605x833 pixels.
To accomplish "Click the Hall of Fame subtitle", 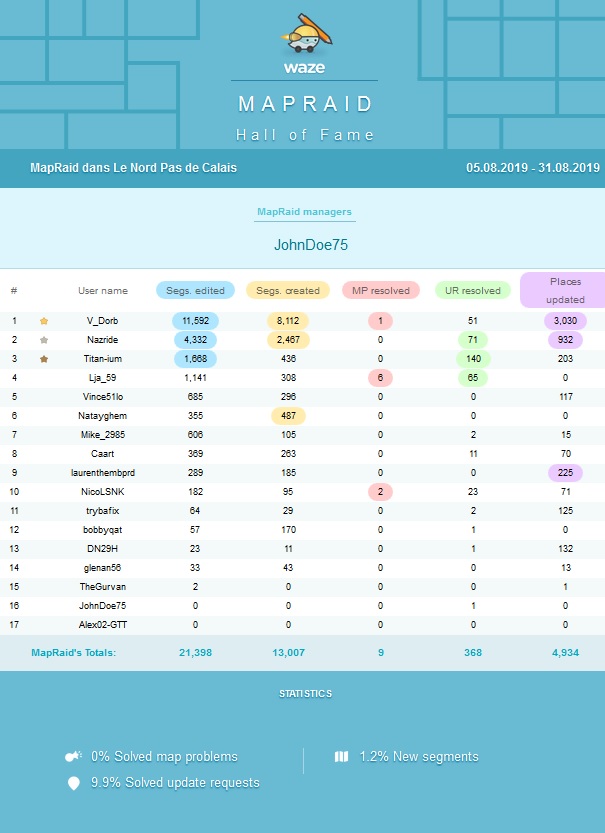I will pos(305,135).
